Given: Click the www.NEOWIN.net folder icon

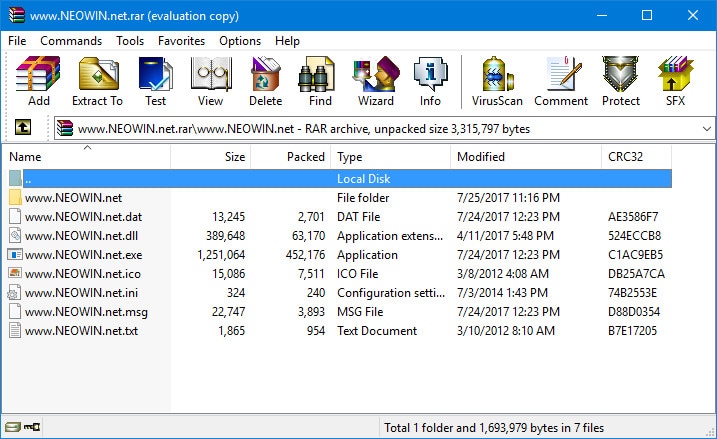Looking at the screenshot, I should pos(15,198).
